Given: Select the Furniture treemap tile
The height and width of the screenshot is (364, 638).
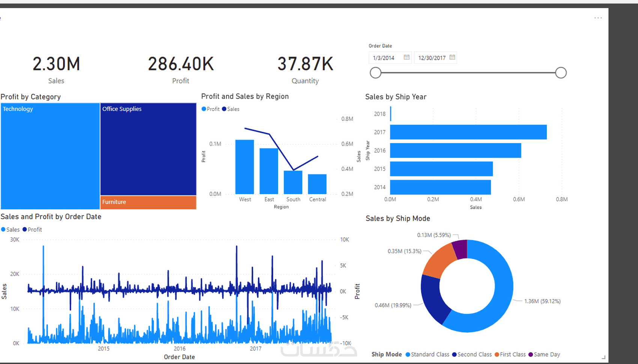Looking at the screenshot, I should (x=148, y=203).
